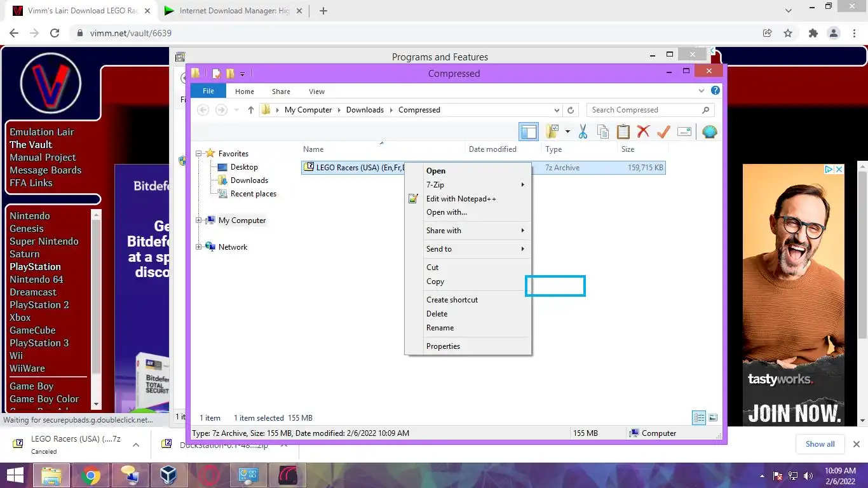Click the Explorer help question mark
868x488 pixels.
point(715,91)
